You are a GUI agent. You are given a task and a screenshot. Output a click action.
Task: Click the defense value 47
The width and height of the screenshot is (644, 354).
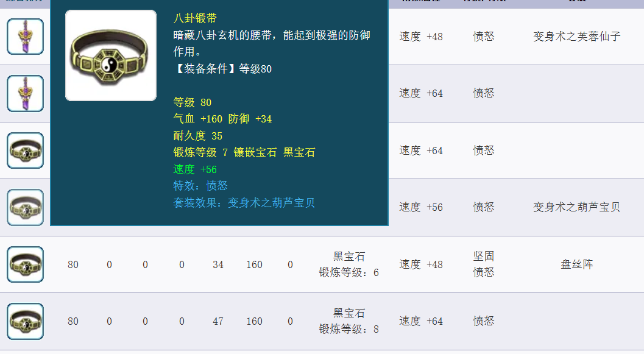point(218,322)
